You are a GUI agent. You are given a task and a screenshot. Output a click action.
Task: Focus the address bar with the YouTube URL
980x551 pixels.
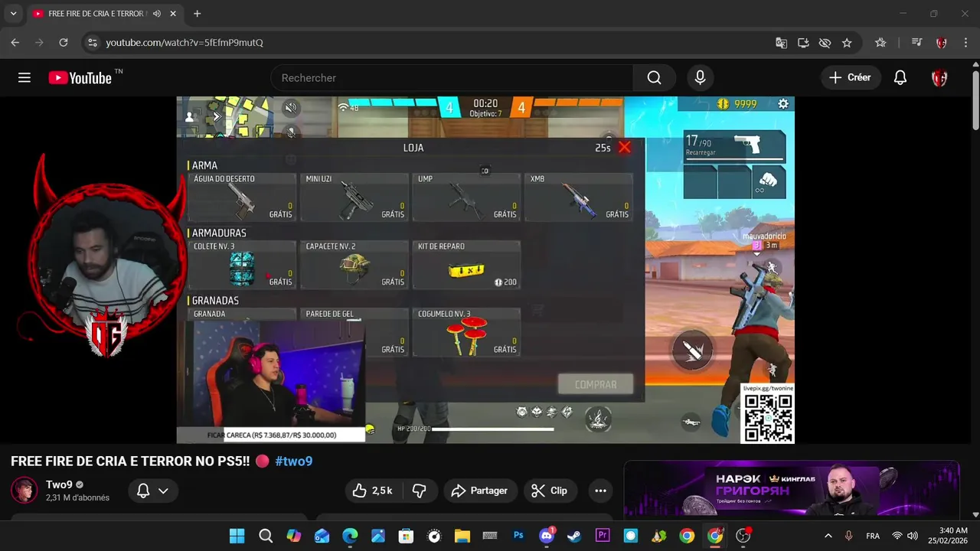(433, 43)
